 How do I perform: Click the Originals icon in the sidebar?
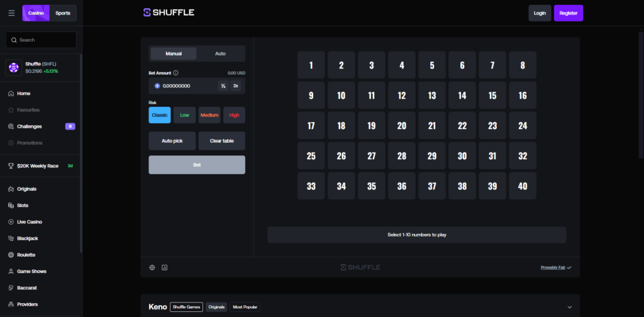(x=11, y=189)
